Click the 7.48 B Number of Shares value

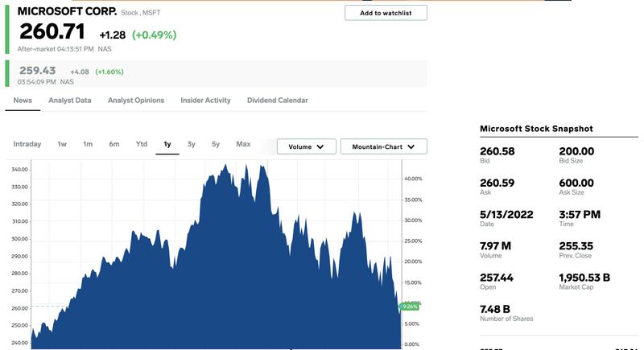[495, 310]
